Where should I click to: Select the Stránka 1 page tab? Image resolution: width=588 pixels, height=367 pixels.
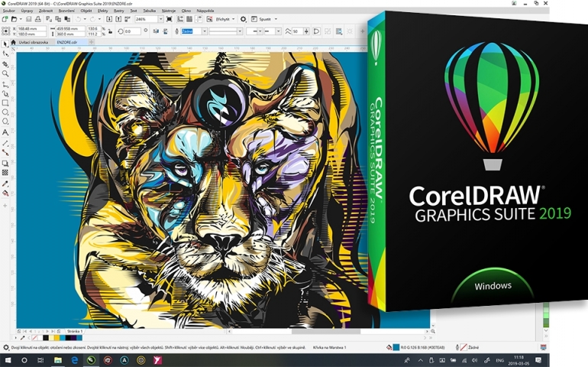click(x=75, y=331)
